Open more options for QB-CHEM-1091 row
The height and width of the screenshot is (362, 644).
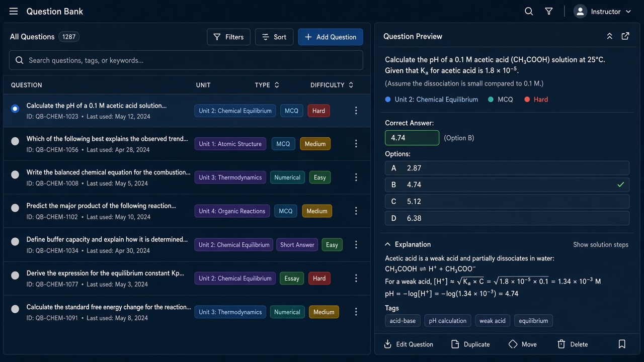click(356, 312)
